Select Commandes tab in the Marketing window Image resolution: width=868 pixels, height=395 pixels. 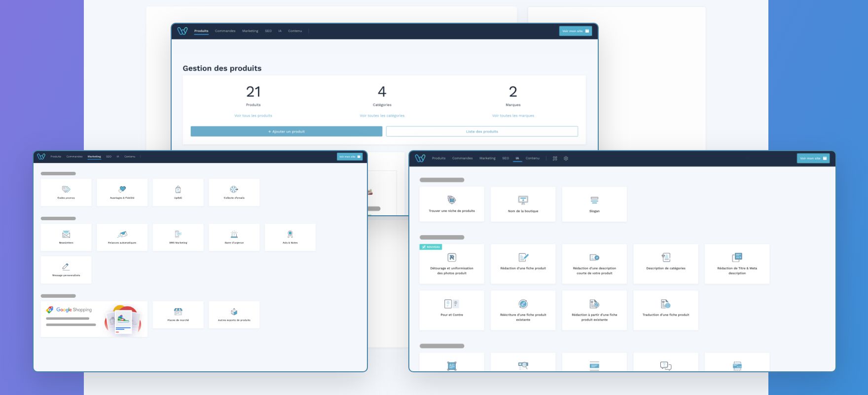pyautogui.click(x=74, y=157)
